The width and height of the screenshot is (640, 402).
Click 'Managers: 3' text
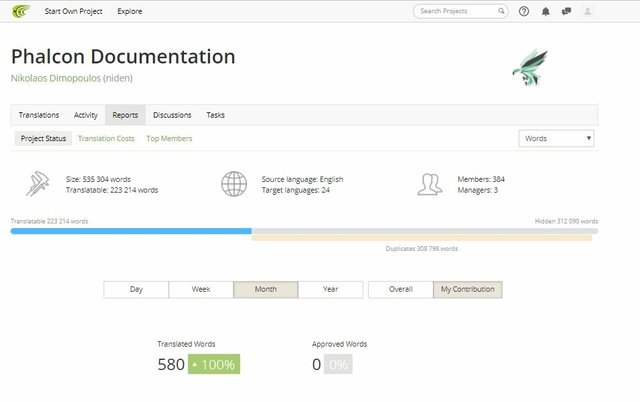tap(478, 190)
